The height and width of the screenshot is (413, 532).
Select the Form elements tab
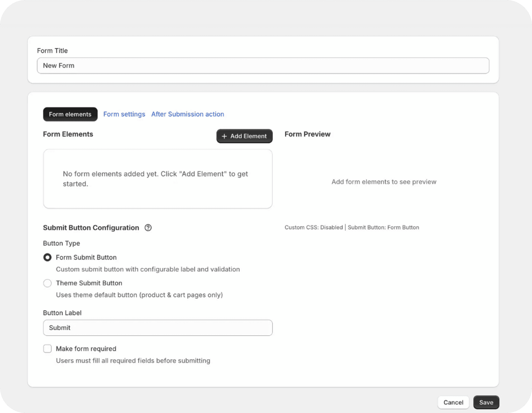(70, 114)
